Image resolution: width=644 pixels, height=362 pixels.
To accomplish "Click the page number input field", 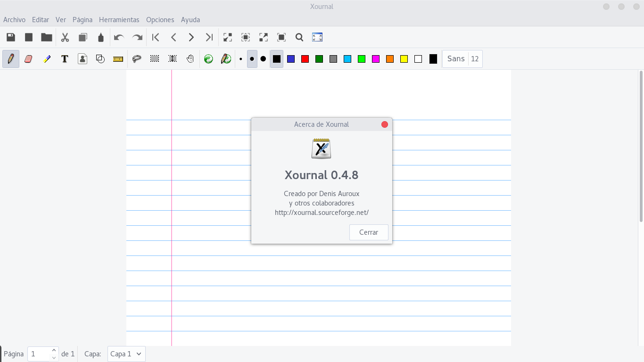I will 39,354.
